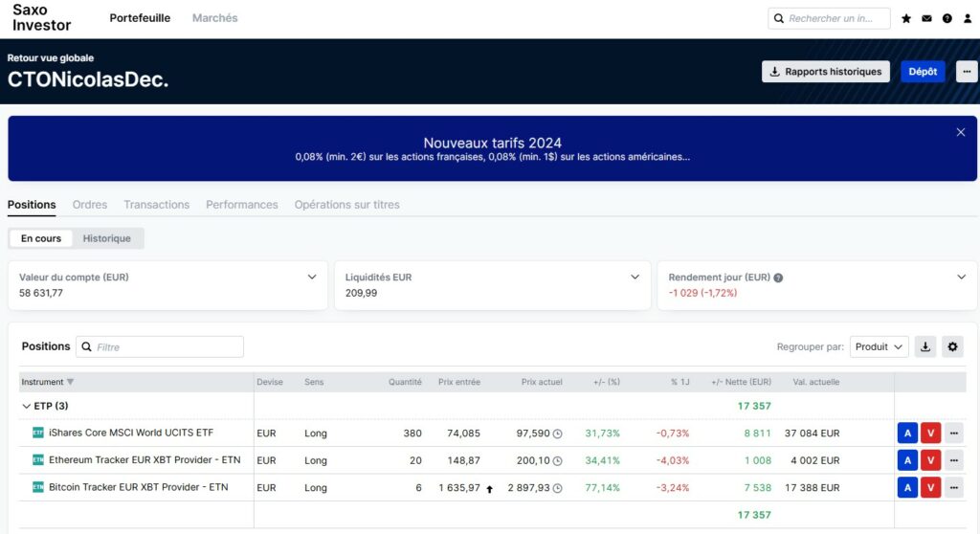Open more options for Bitcoin Tracker row

954,487
